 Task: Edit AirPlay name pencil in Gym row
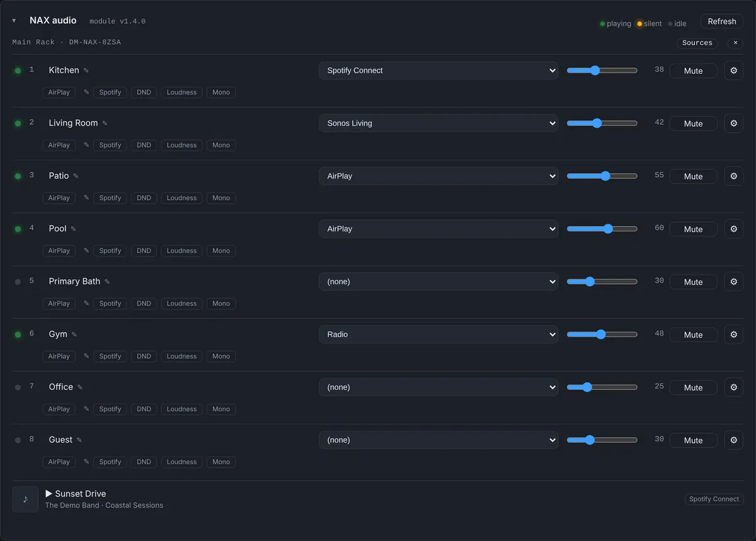[86, 356]
